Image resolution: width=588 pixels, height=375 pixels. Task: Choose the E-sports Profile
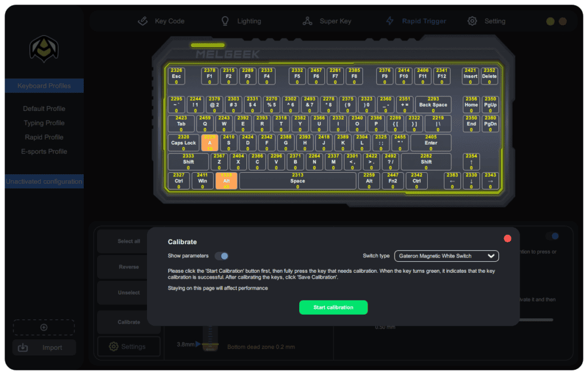coord(44,151)
